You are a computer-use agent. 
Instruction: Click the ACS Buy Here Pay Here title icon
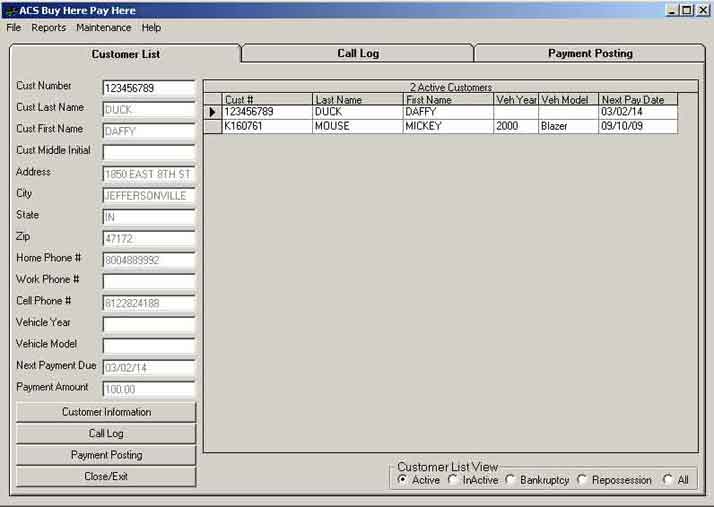click(x=10, y=10)
